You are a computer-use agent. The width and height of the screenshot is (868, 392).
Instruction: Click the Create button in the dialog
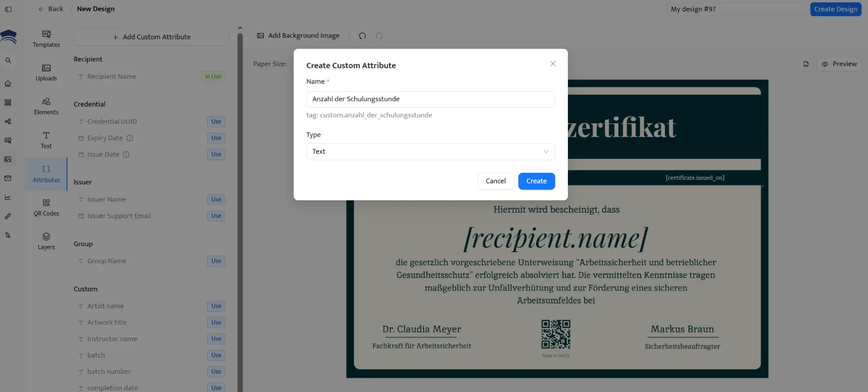[x=536, y=181]
